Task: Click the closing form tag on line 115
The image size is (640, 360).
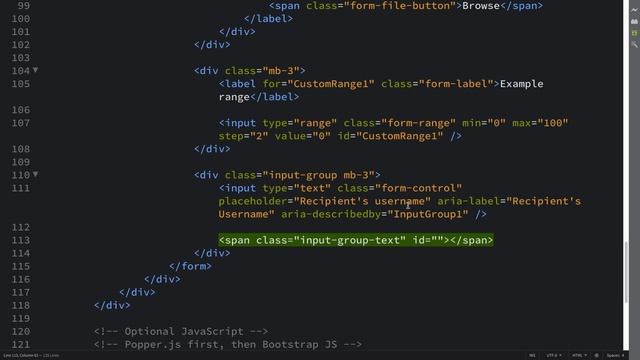Action: click(190, 266)
